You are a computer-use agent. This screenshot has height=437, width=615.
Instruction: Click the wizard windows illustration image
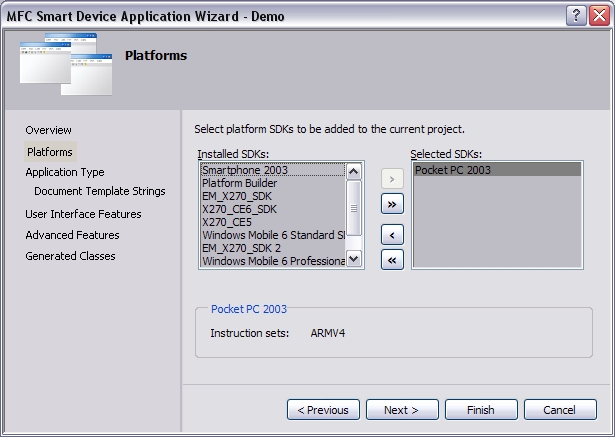[x=66, y=64]
